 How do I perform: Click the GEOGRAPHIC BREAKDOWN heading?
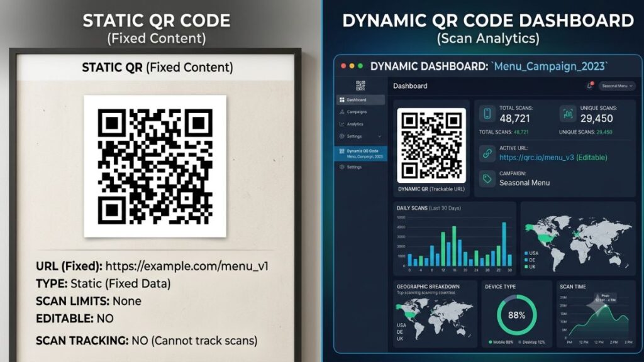428,287
